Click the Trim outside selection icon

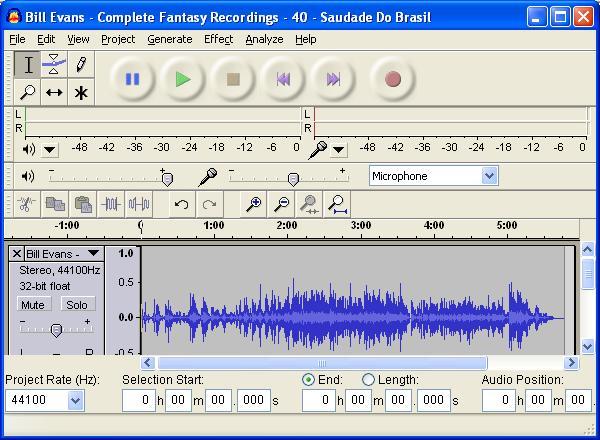click(111, 204)
